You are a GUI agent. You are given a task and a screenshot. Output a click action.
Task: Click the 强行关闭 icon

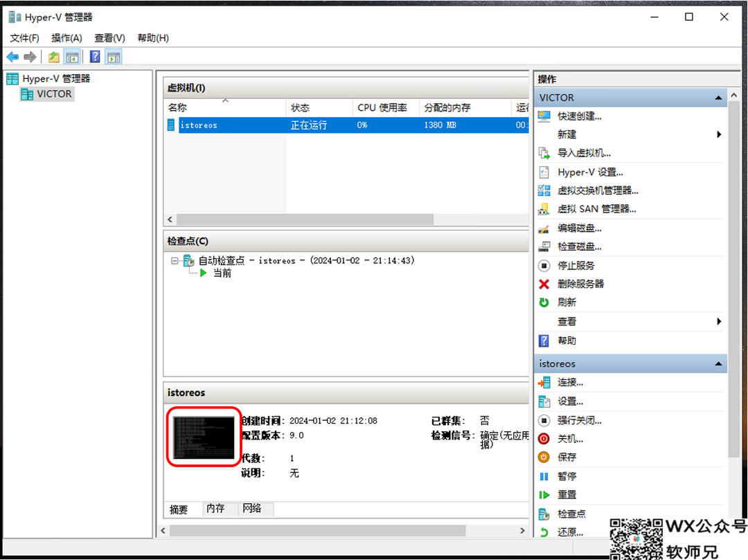click(544, 420)
